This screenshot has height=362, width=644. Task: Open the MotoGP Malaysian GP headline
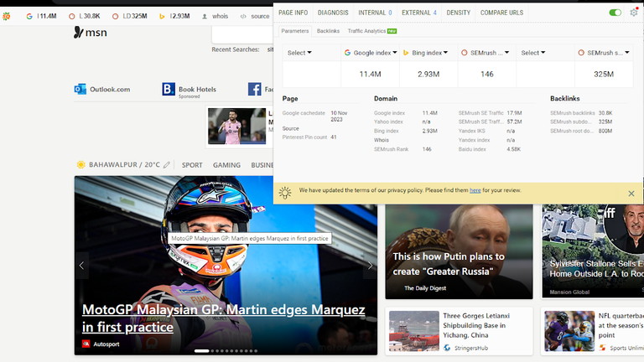tap(223, 318)
